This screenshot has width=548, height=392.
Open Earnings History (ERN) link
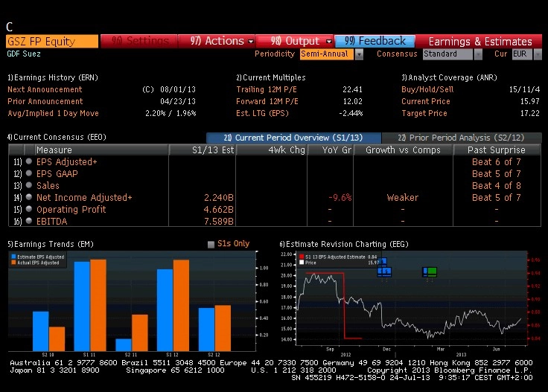coord(53,77)
